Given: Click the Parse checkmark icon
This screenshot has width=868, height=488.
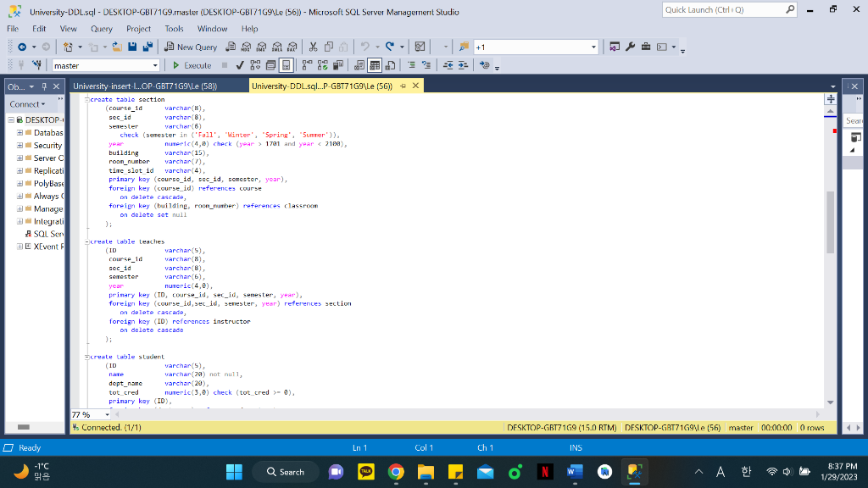Looking at the screenshot, I should pos(240,65).
